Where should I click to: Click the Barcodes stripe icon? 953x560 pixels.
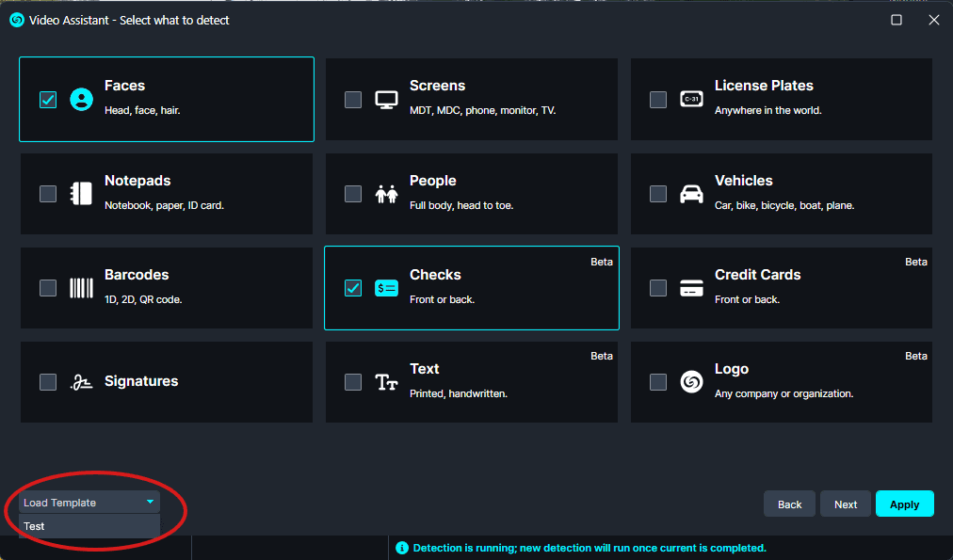point(81,288)
